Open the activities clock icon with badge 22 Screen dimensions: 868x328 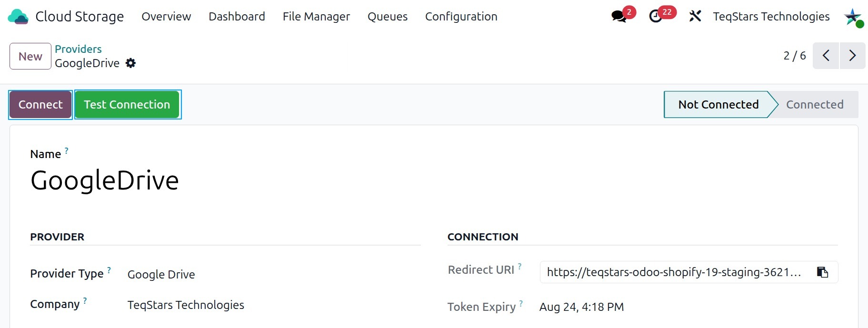(656, 16)
